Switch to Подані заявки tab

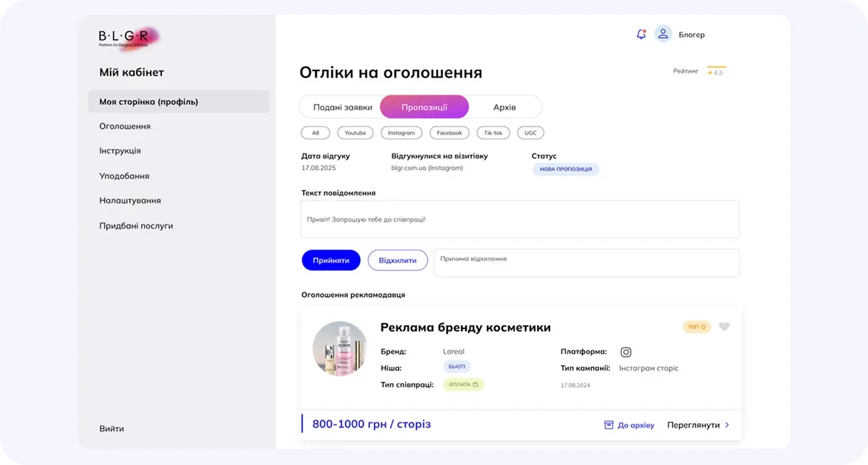[343, 107]
